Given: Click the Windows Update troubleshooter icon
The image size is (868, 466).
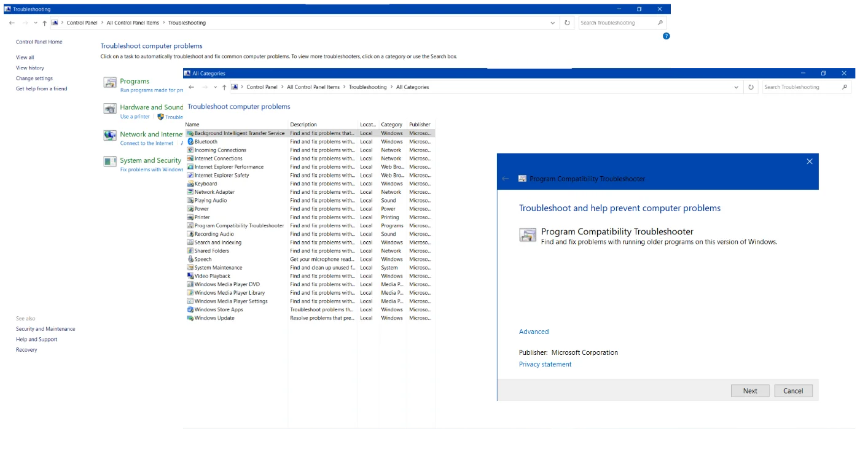Looking at the screenshot, I should (190, 318).
